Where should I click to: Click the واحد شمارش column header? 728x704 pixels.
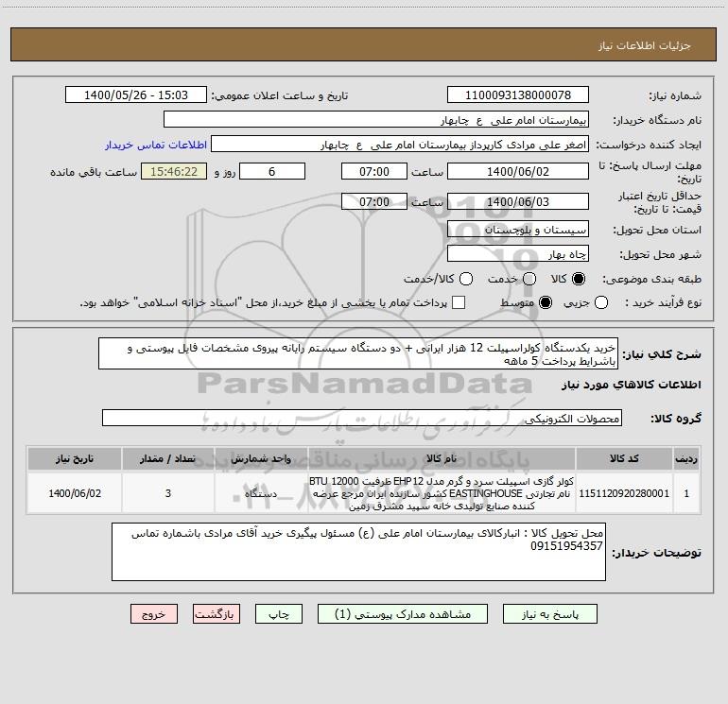[261, 458]
